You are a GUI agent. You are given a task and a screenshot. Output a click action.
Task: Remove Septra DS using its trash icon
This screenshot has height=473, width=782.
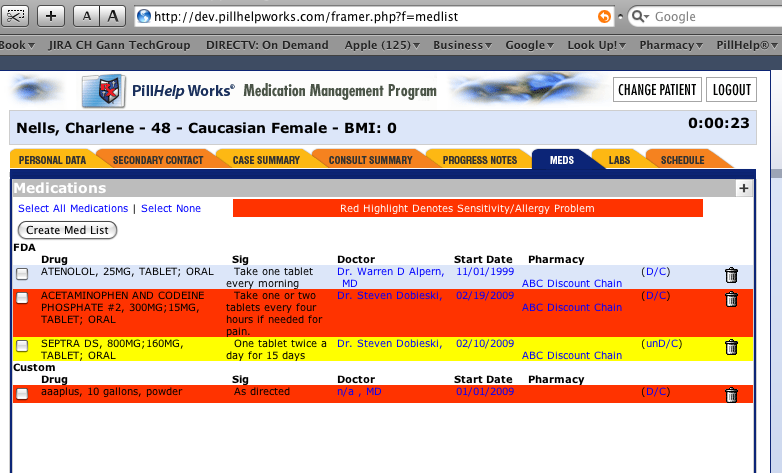(x=731, y=347)
